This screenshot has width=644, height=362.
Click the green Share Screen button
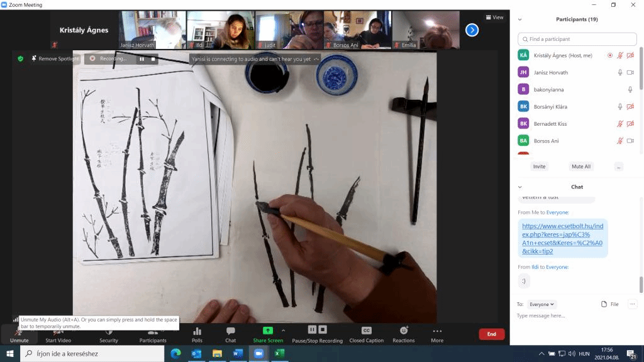(x=268, y=334)
